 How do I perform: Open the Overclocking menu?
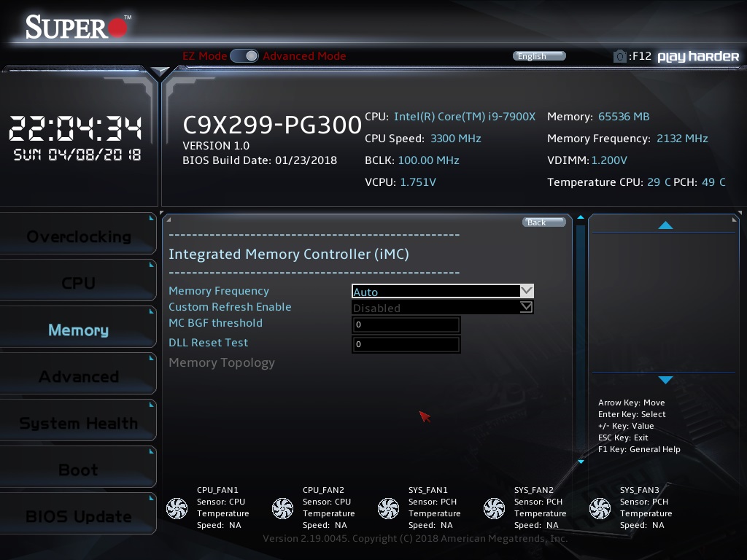pyautogui.click(x=78, y=236)
